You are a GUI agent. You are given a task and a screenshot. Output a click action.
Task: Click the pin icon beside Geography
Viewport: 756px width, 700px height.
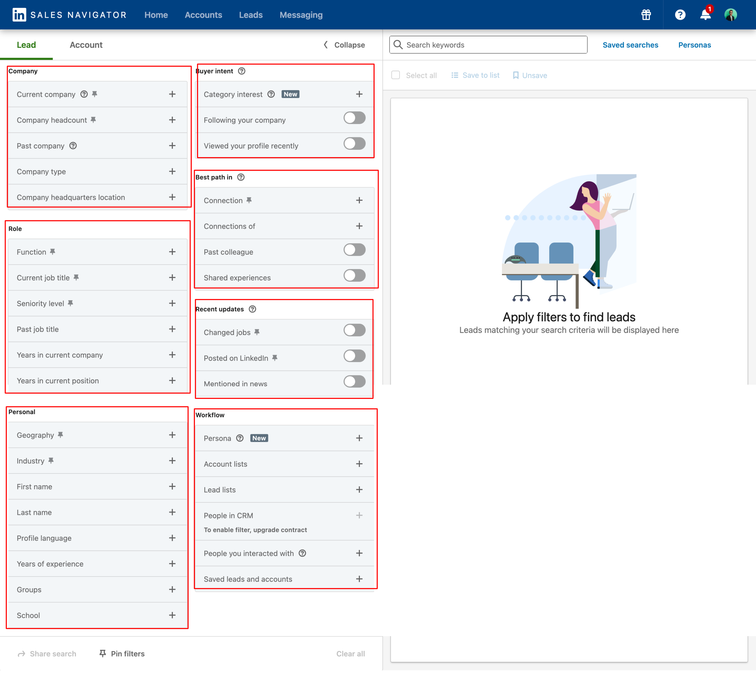tap(60, 435)
